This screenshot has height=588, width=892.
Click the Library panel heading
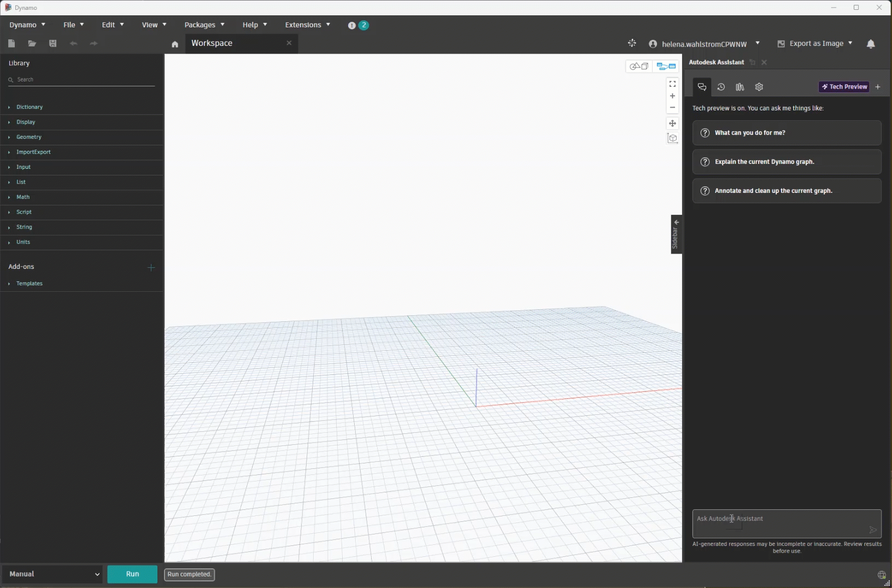click(x=19, y=63)
